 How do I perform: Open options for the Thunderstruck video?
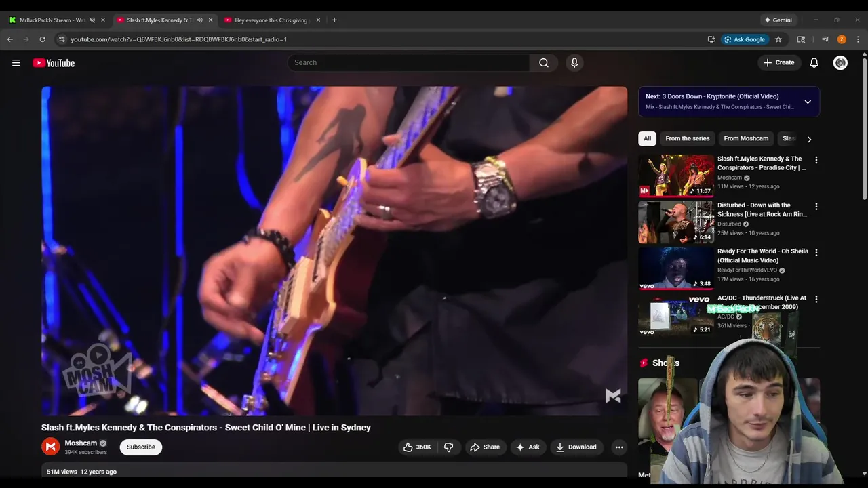tap(816, 299)
